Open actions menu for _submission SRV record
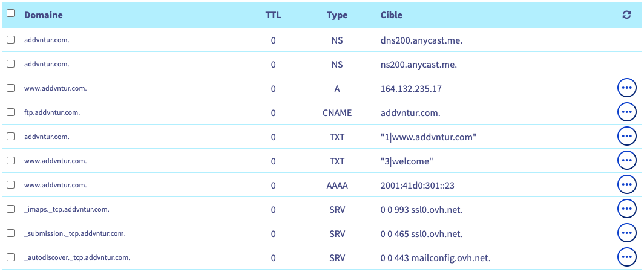This screenshot has height=272, width=644. [x=626, y=233]
